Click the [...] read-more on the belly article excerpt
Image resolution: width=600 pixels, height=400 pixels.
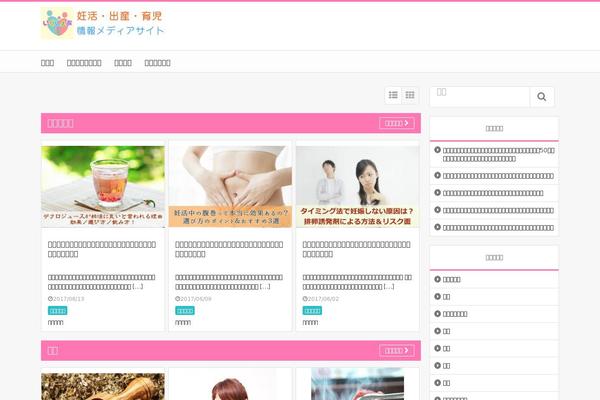click(x=265, y=286)
